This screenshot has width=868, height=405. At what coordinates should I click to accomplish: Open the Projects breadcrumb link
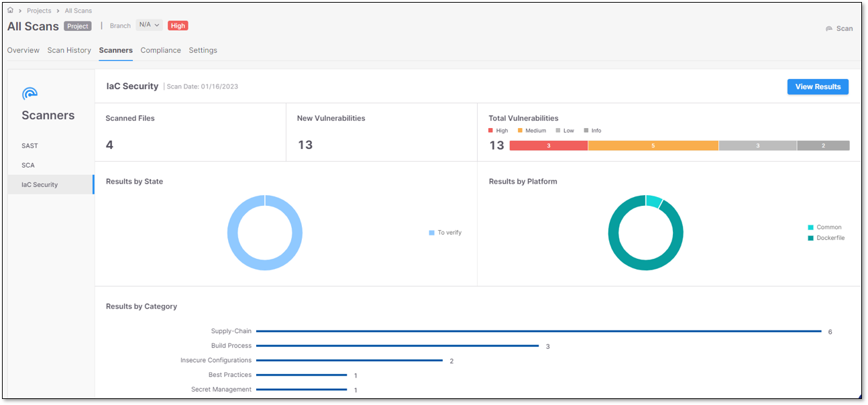click(x=39, y=11)
